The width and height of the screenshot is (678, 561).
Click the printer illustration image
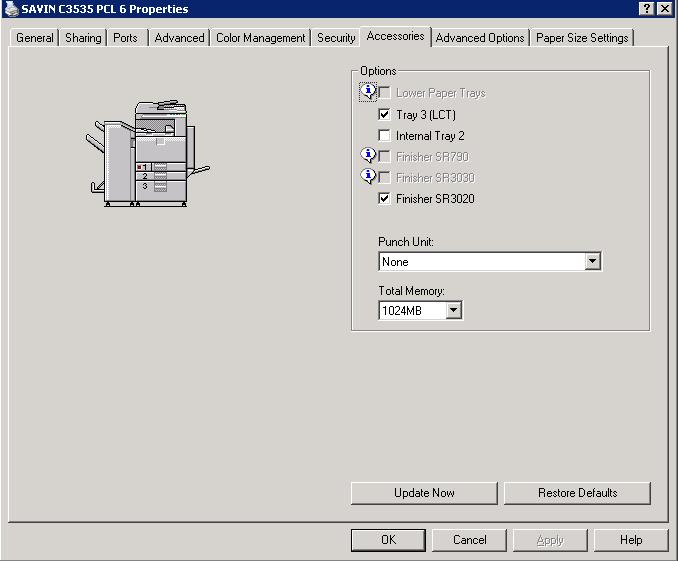pyautogui.click(x=147, y=154)
